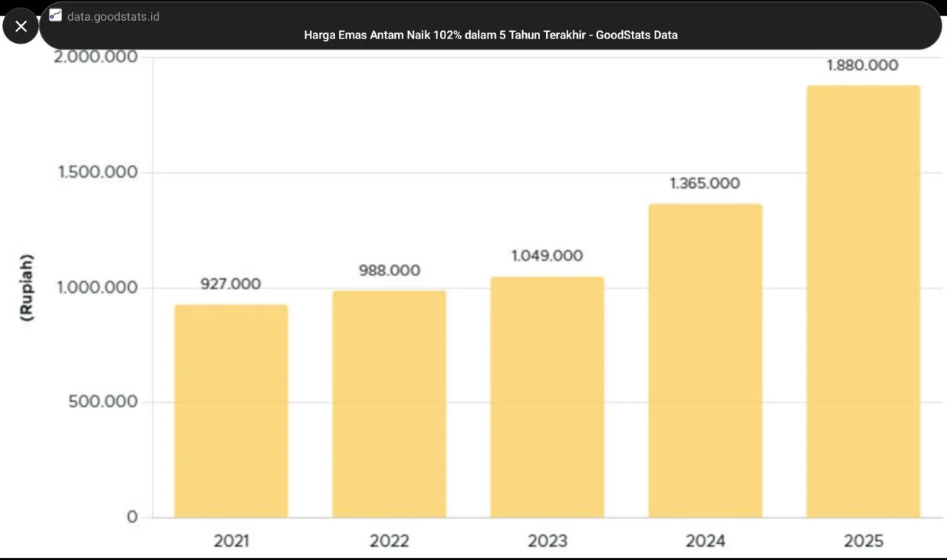
Task: Click the (Rupiah) y-axis title
Action: tap(27, 287)
